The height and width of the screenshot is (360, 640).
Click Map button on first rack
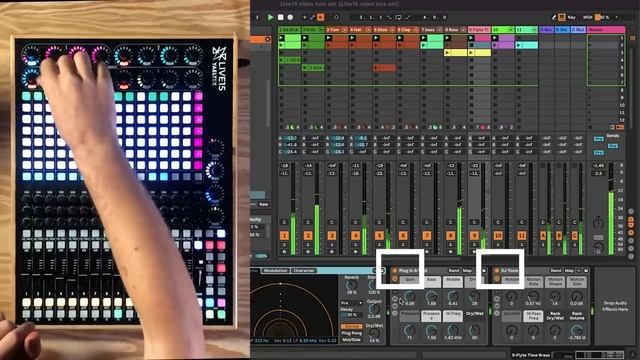pyautogui.click(x=467, y=271)
